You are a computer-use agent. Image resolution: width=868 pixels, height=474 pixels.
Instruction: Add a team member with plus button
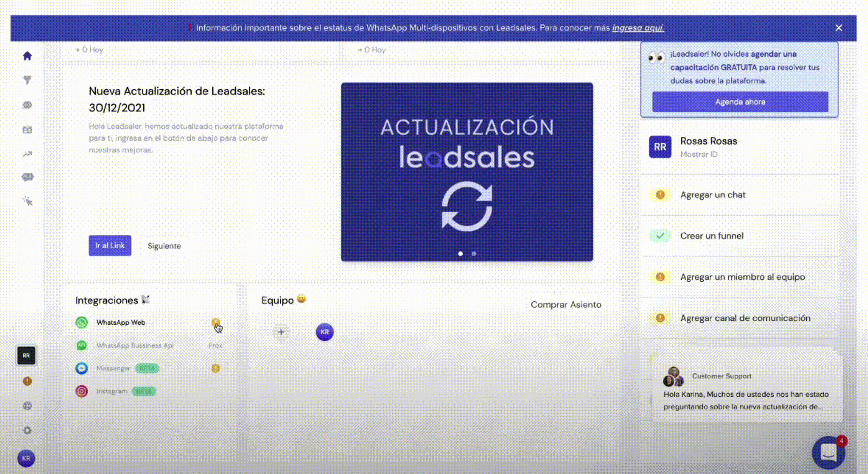coord(281,332)
